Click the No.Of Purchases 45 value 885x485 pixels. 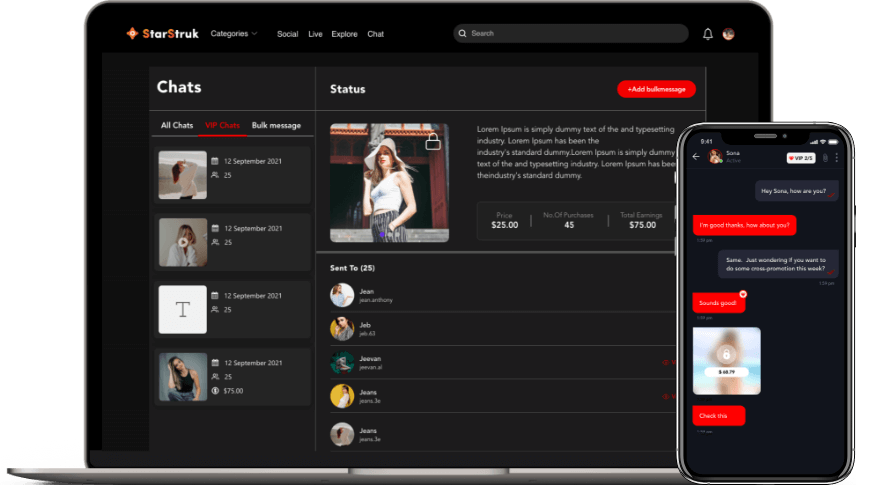pyautogui.click(x=569, y=225)
